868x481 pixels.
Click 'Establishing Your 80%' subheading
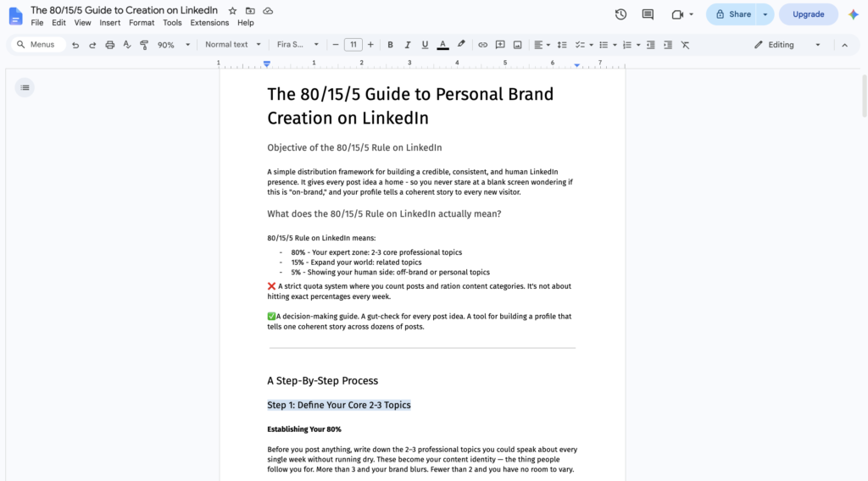(x=304, y=429)
